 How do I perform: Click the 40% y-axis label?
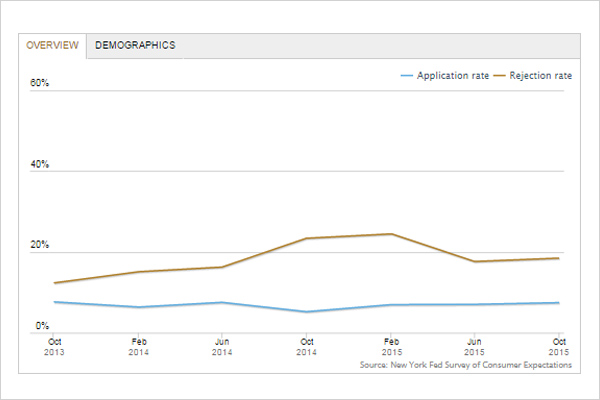point(40,165)
